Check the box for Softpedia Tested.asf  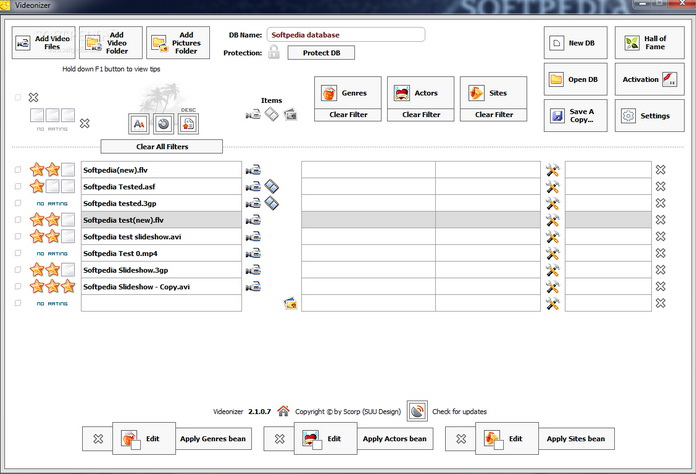pos(18,186)
